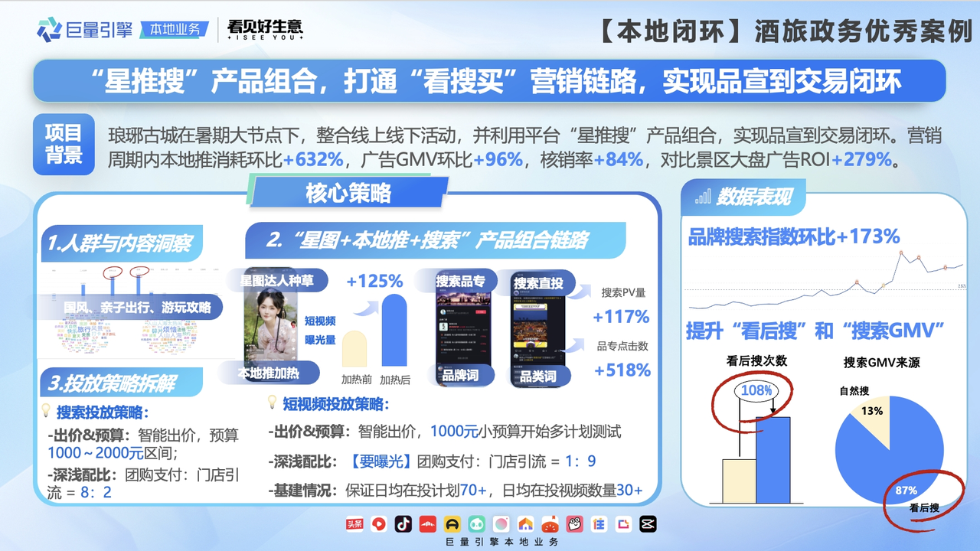Click the black CapCut (剪映) app icon

click(648, 524)
